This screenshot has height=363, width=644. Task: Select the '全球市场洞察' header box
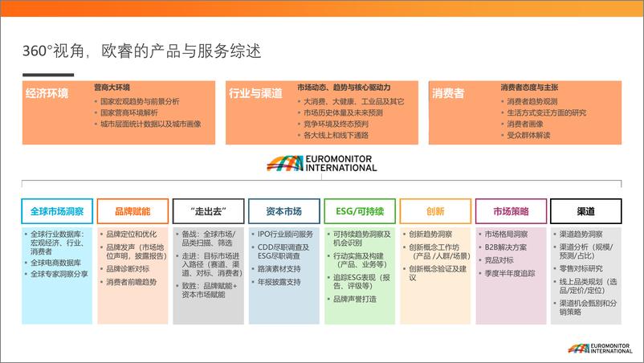pyautogui.click(x=57, y=211)
